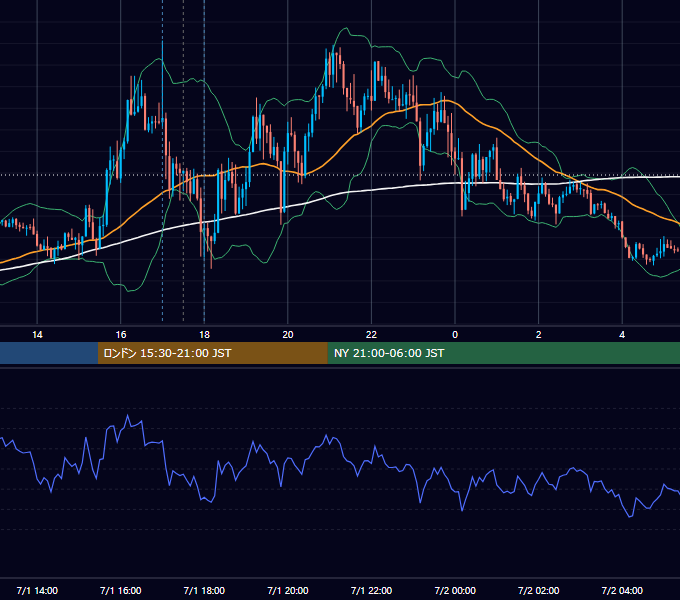Click the 7/2 00:00 label on the lower axis
The image size is (680, 600).
tap(455, 590)
